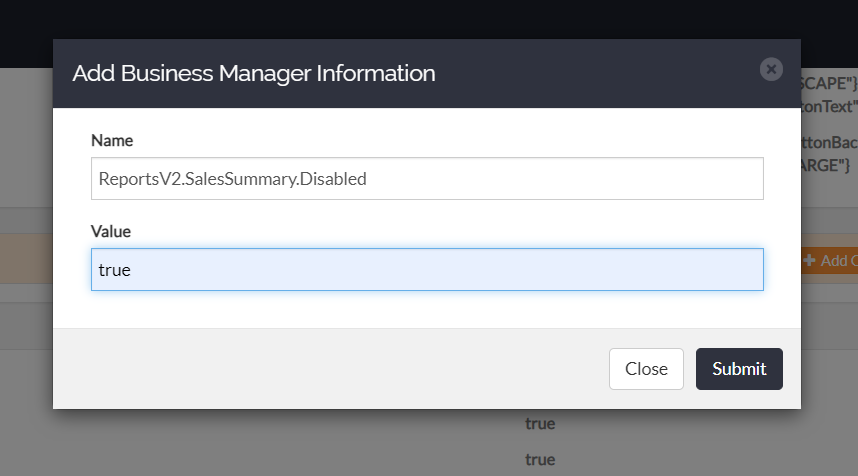Click into the Value field containing true
Viewport: 858px width, 476px height.
pyautogui.click(x=427, y=270)
